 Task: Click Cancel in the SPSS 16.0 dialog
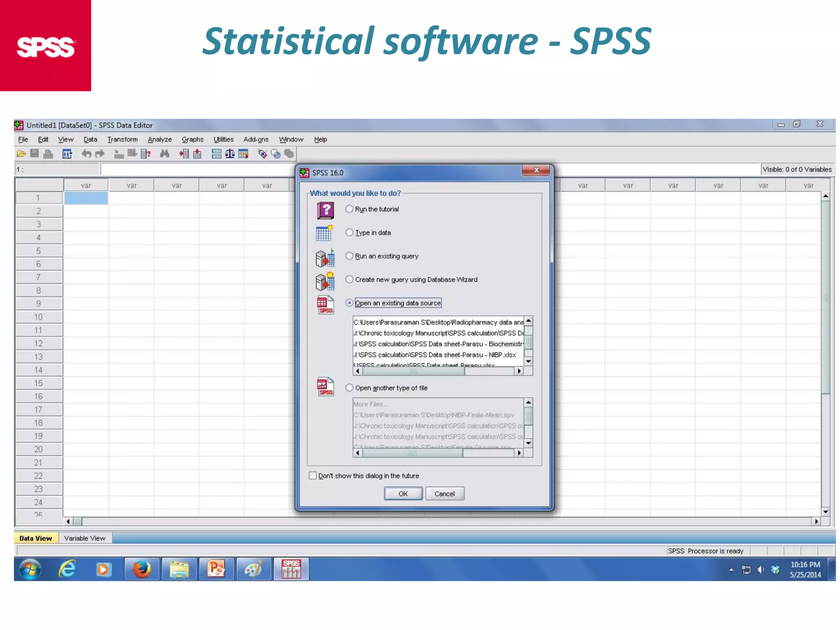[x=445, y=493]
